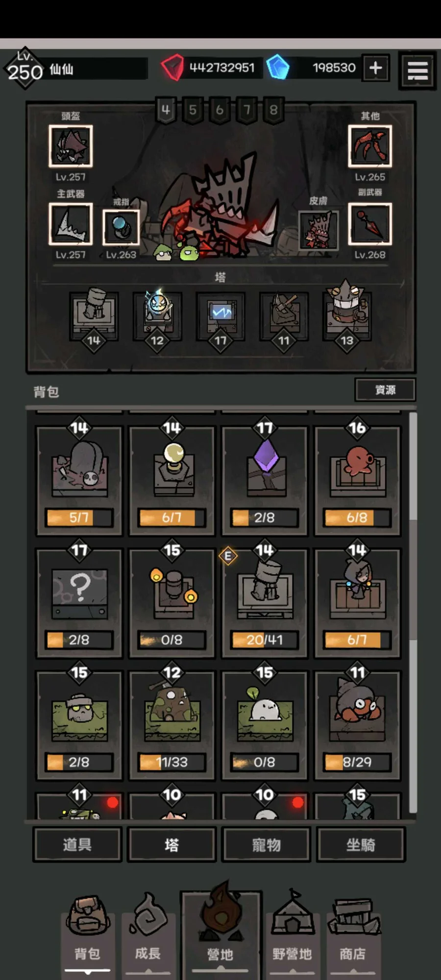Select the helmet equipment slot Lv.257
The height and width of the screenshot is (980, 441).
tap(71, 146)
